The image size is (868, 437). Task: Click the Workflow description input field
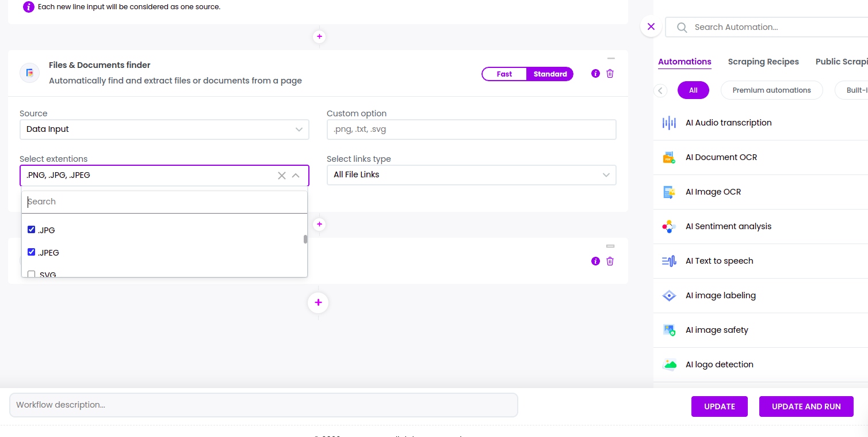tap(263, 405)
